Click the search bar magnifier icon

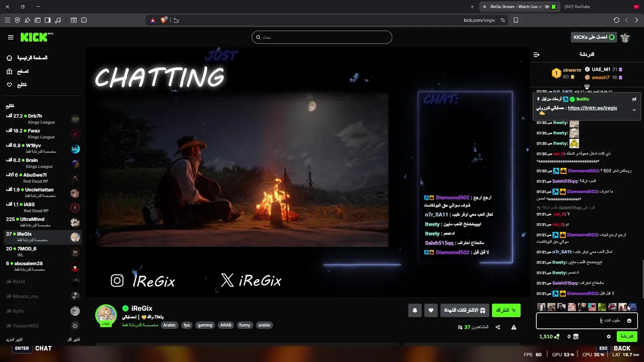[x=258, y=37]
